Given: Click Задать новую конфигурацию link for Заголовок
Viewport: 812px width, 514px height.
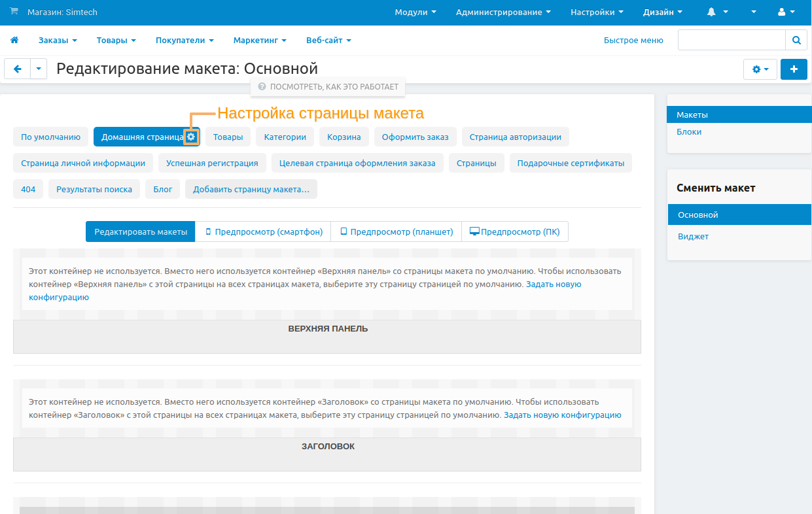Looking at the screenshot, I should coord(562,415).
